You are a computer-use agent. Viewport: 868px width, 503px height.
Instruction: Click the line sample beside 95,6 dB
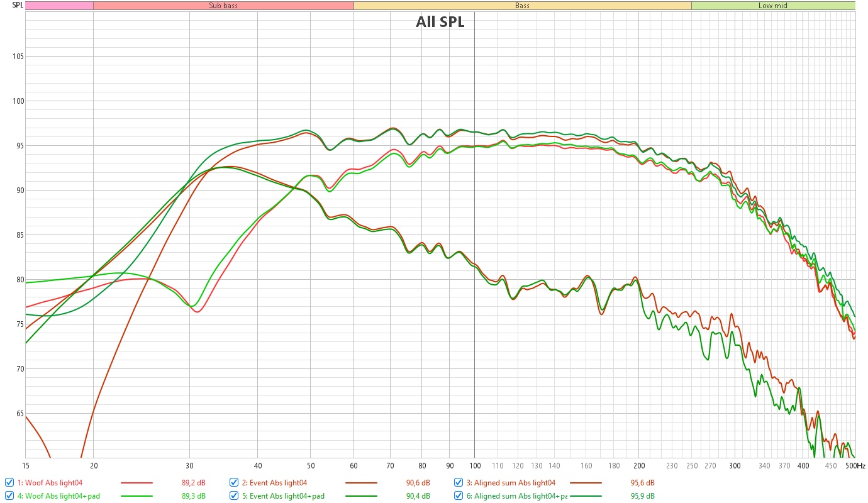[x=586, y=483]
